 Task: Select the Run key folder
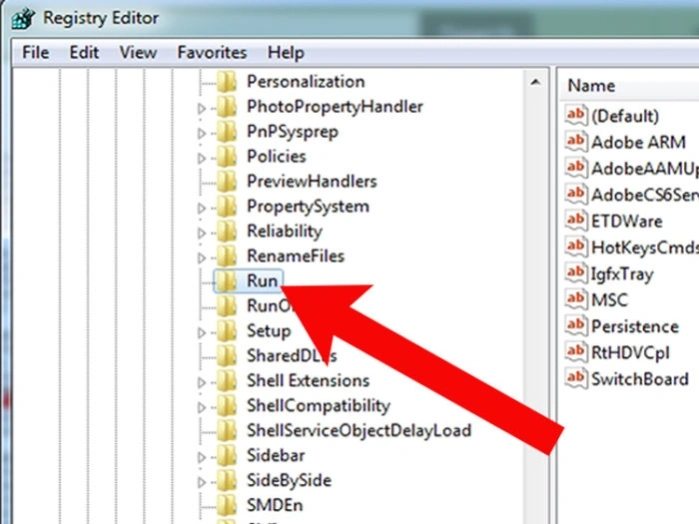248,281
